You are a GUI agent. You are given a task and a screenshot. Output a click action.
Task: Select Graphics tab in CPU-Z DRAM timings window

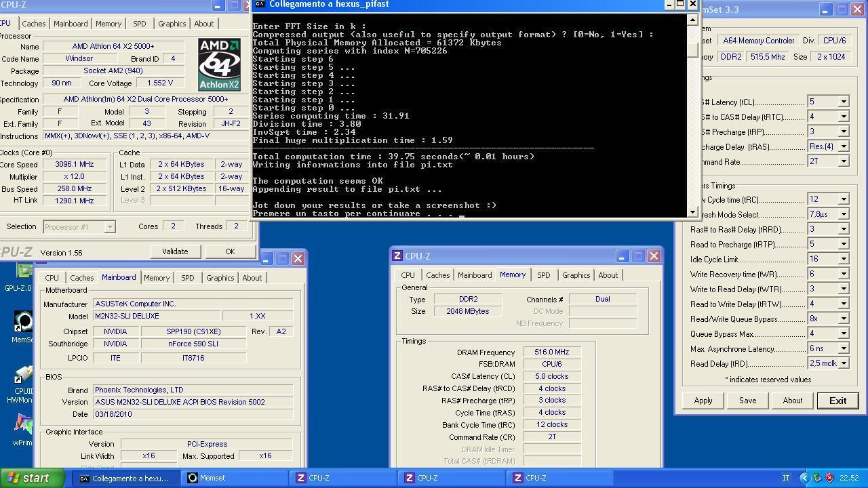[x=576, y=275]
